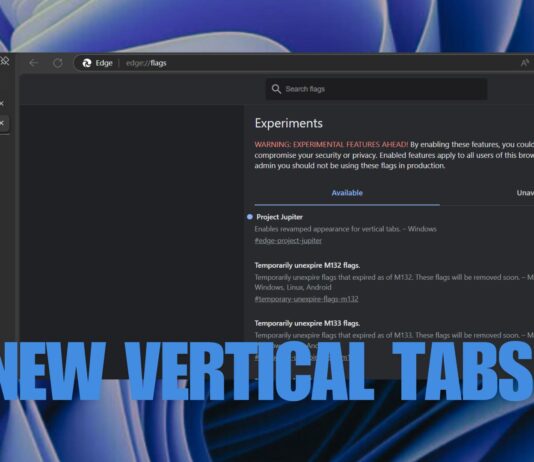534x462 pixels.
Task: Click the Edge logo in the address bar
Action: (87, 63)
